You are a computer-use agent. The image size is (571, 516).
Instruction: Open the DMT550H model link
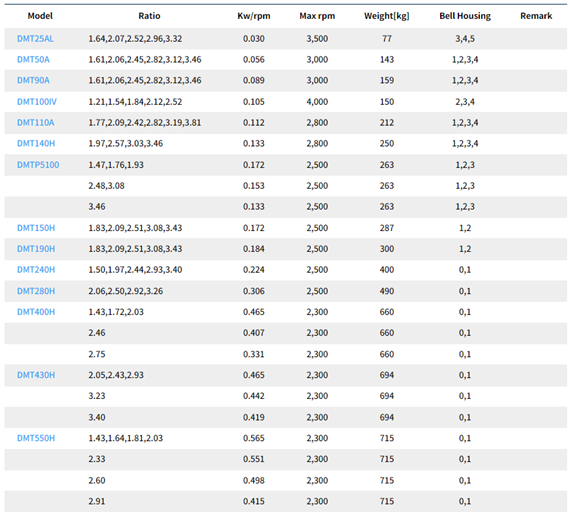point(36,438)
